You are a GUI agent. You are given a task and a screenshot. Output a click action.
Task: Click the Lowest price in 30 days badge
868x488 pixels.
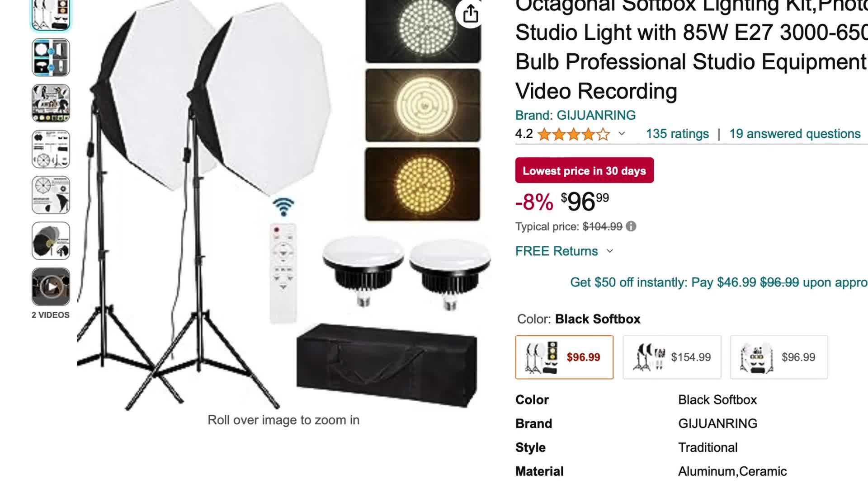[585, 170]
